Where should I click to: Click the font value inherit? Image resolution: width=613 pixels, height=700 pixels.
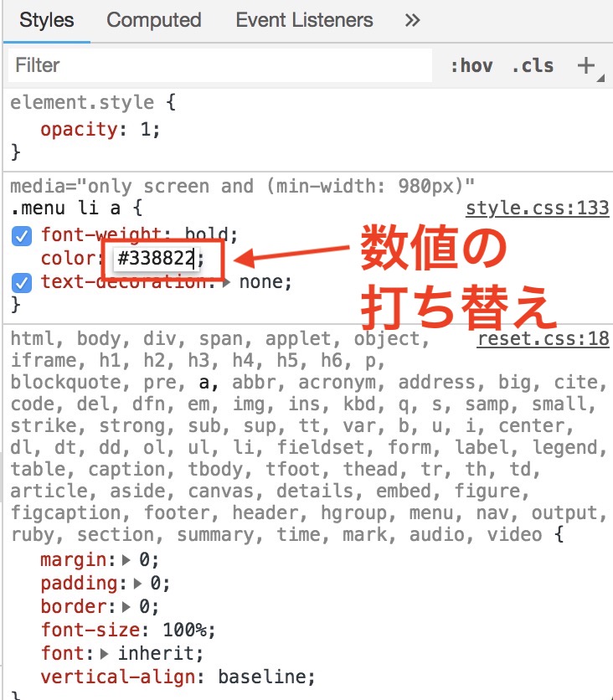tap(157, 654)
